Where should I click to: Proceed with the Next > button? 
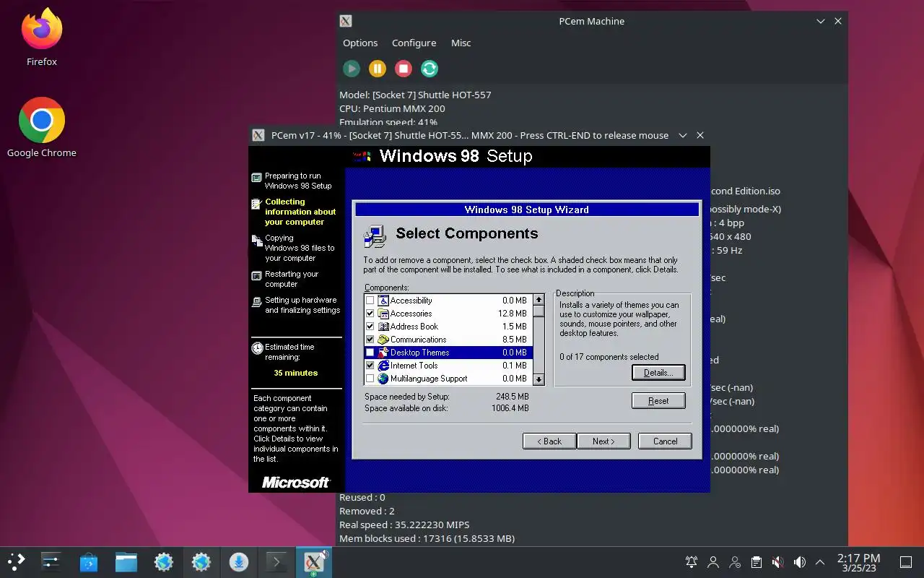click(x=603, y=441)
